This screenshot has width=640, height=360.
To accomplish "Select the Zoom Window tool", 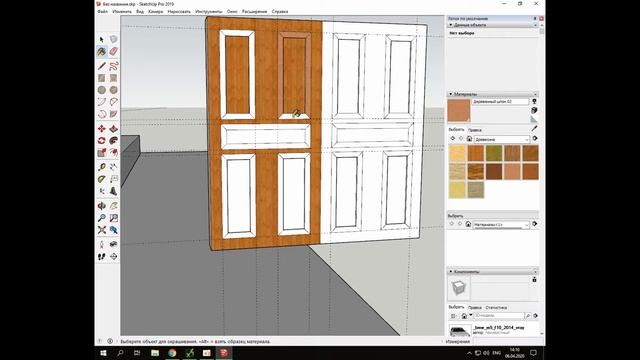I will pos(113,218).
